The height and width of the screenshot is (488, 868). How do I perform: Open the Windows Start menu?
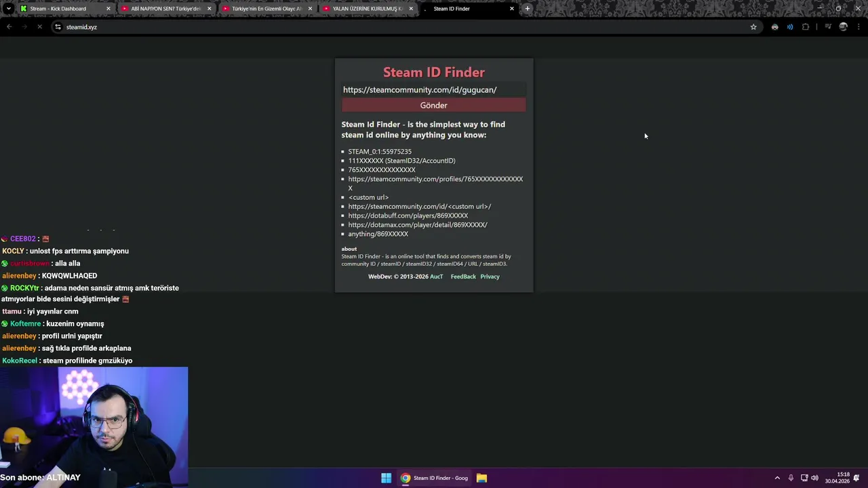click(x=386, y=478)
